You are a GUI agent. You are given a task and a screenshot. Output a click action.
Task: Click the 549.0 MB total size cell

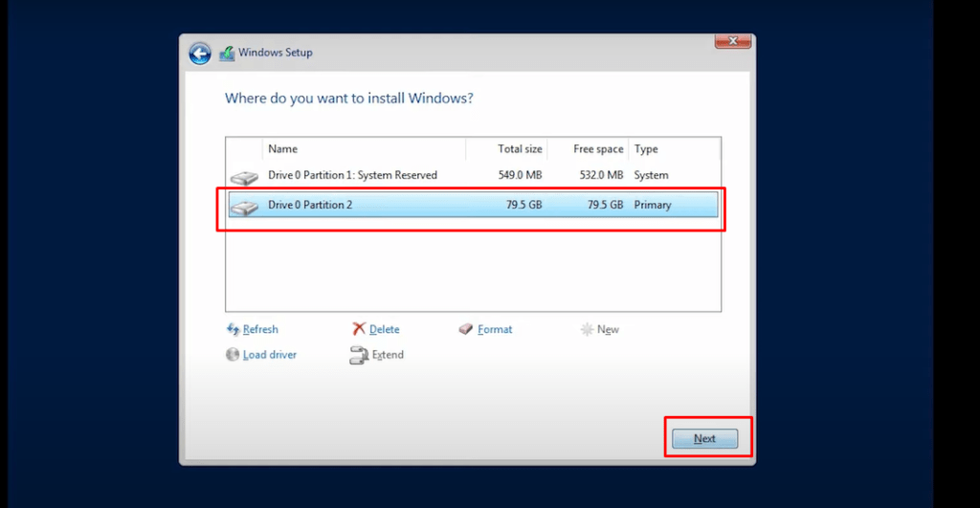[x=520, y=175]
